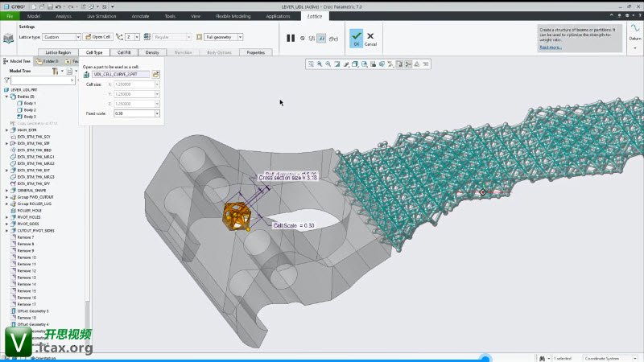Expand the Group PWD_CUTOUT tree node
Viewport: 644px width, 362px height.
[6, 197]
